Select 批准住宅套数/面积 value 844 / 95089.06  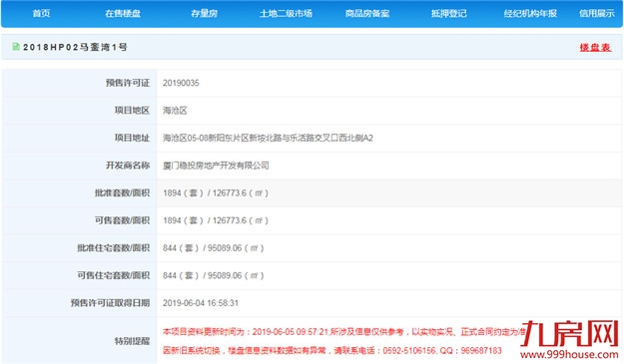point(213,248)
